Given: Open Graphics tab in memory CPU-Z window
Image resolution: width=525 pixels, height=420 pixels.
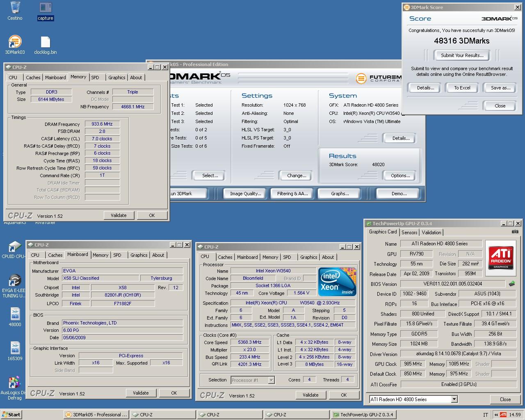Looking at the screenshot, I should click(116, 78).
